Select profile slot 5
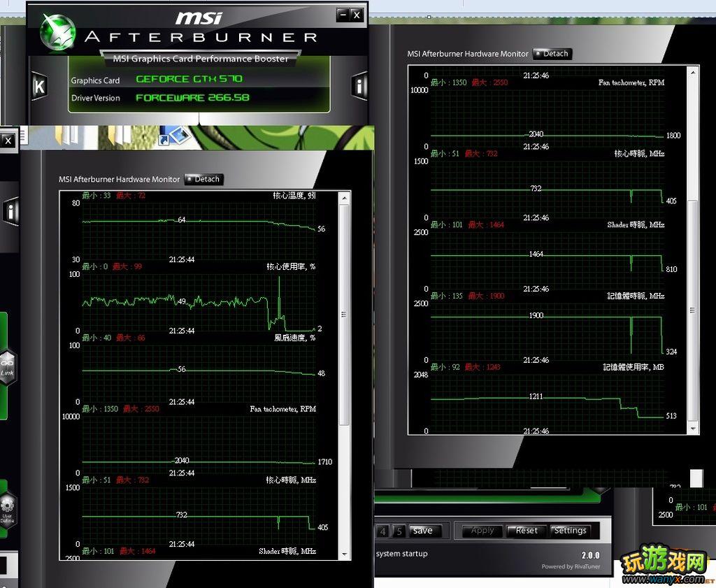This screenshot has height=588, width=716. (x=399, y=531)
